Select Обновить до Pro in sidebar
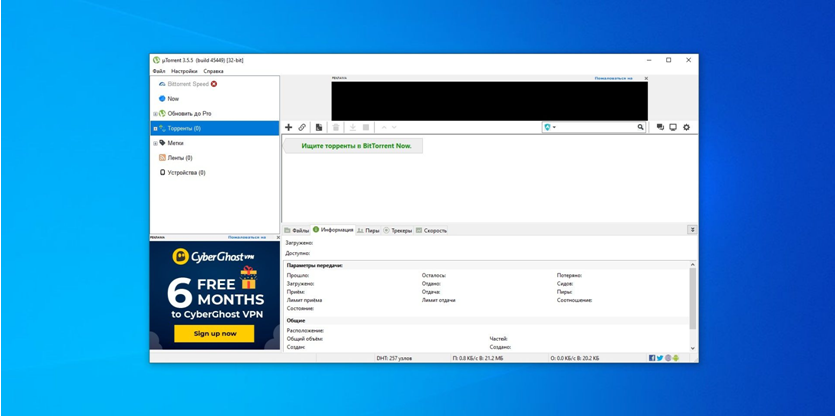The image size is (835, 416). tap(190, 113)
